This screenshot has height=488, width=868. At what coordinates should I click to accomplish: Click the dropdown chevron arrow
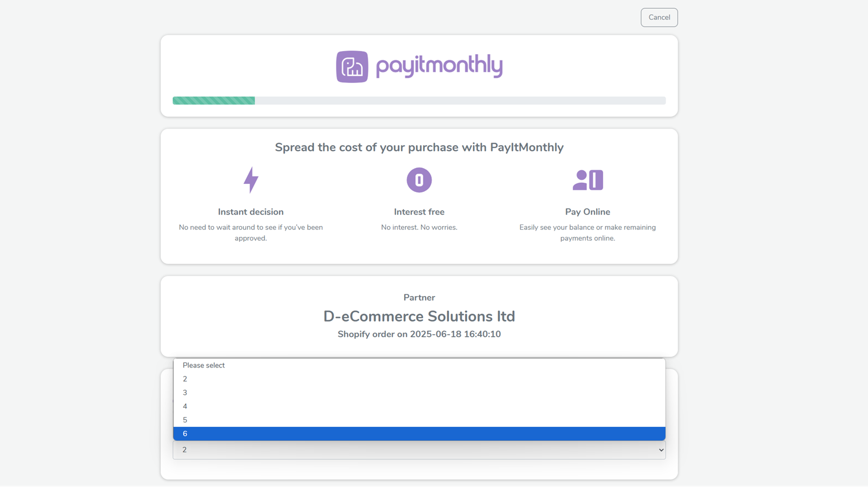[661, 450]
